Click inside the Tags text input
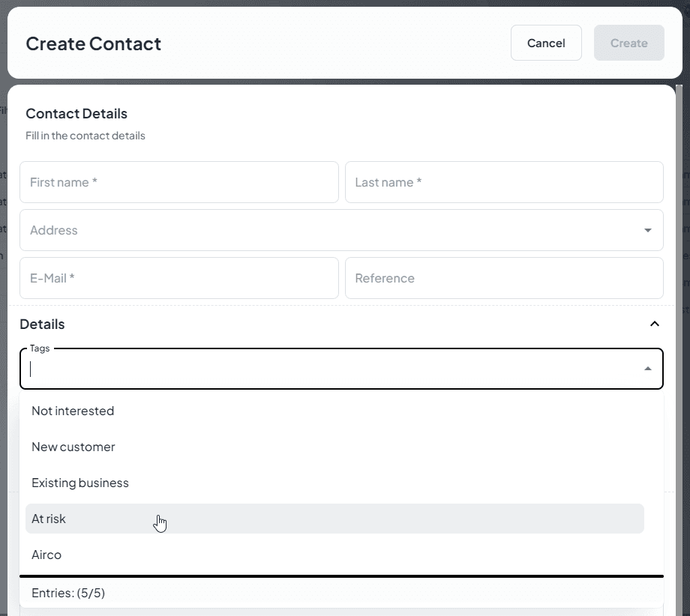This screenshot has width=690, height=616. 330,369
